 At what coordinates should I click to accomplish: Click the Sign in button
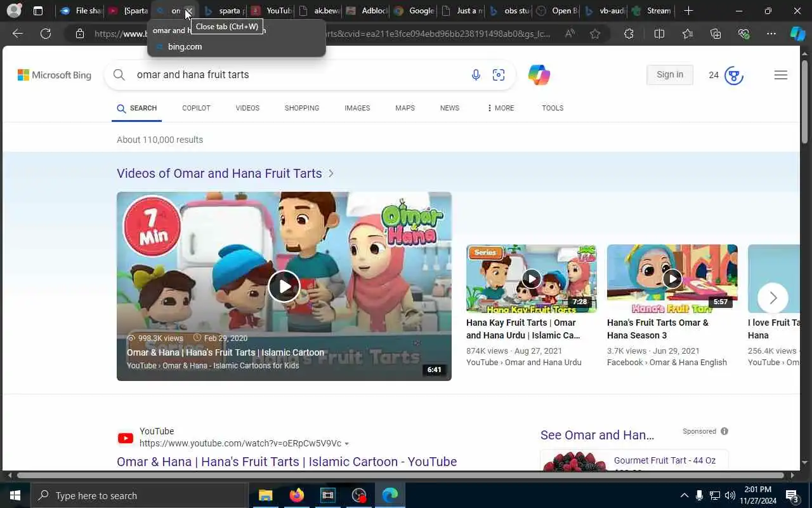(x=670, y=74)
